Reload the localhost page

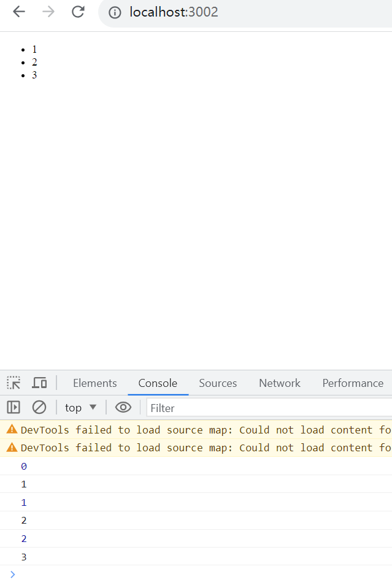coord(78,12)
